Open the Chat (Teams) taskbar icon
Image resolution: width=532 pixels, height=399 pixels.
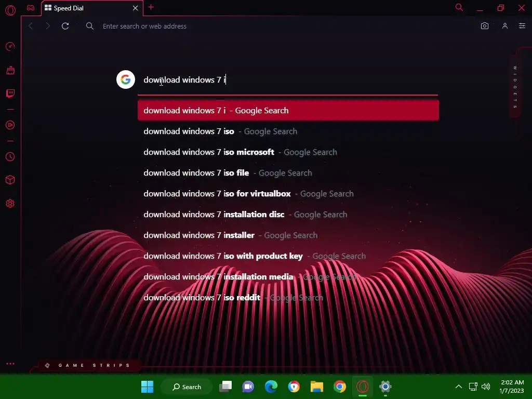pos(248,387)
